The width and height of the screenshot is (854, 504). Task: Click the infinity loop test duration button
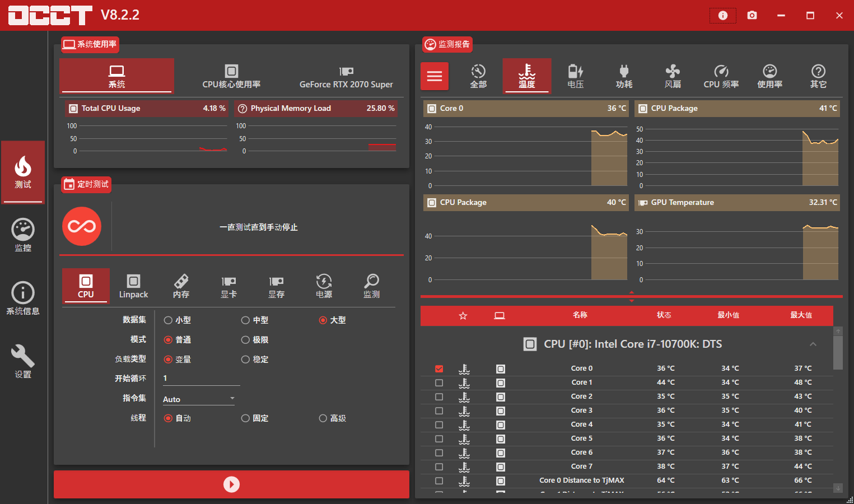coord(82,226)
